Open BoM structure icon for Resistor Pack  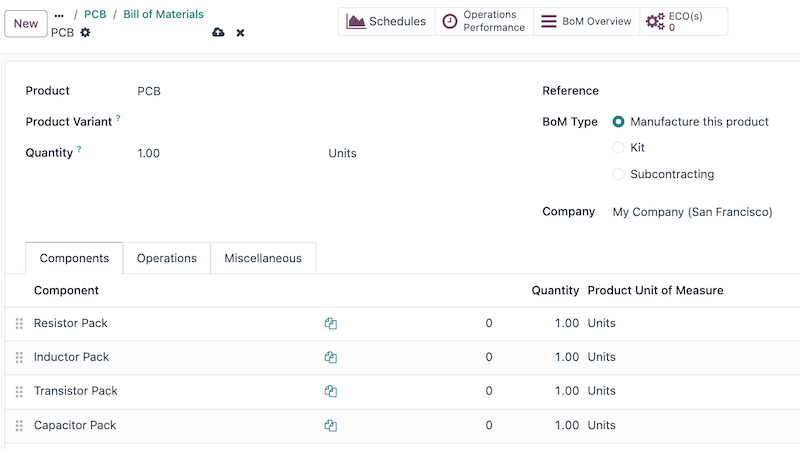(x=330, y=324)
